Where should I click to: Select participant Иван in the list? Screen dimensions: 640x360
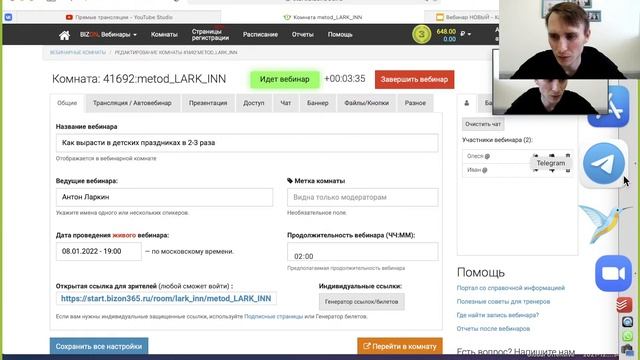(x=517, y=170)
